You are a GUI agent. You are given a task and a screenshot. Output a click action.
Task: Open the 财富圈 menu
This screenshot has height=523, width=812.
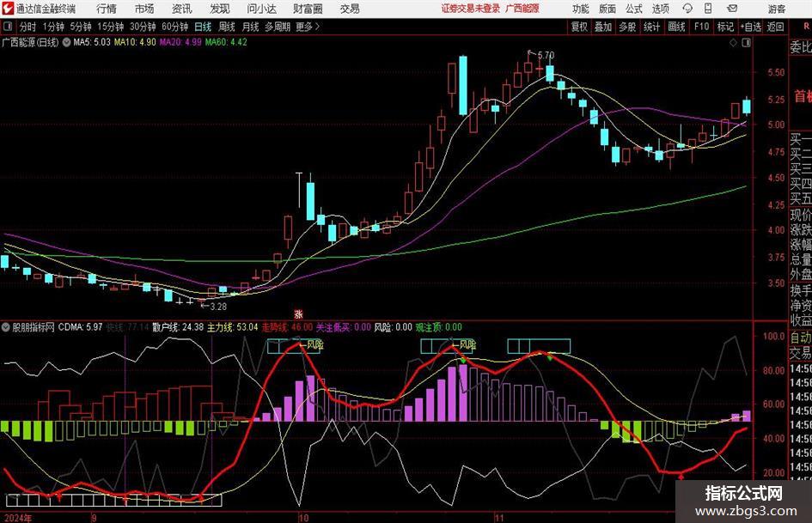tap(308, 9)
